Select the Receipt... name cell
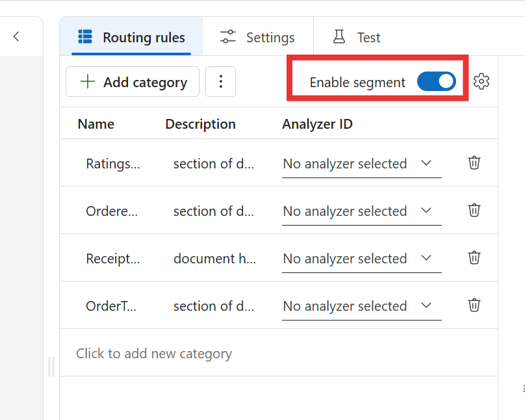 click(113, 259)
